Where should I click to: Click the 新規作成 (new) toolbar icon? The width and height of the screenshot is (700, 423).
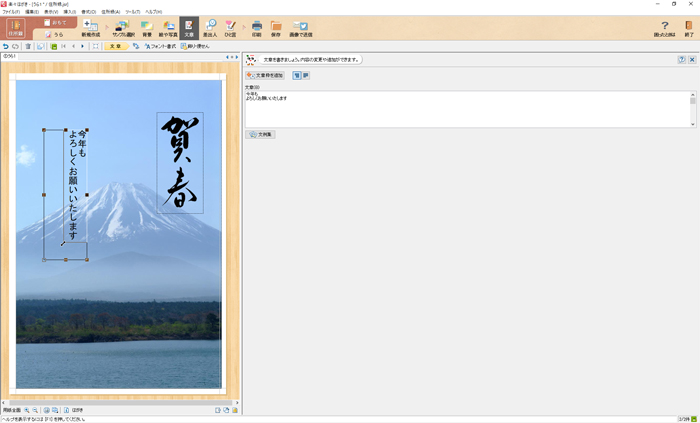[91, 27]
